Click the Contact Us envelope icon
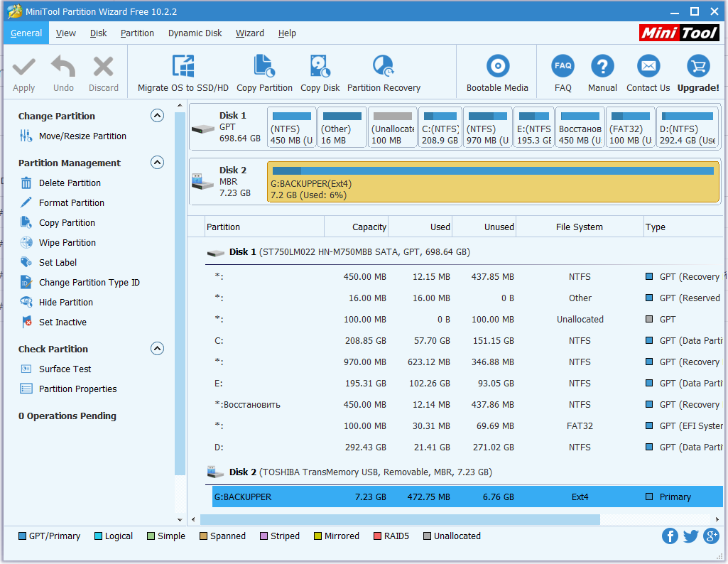The image size is (728, 564). point(648,66)
